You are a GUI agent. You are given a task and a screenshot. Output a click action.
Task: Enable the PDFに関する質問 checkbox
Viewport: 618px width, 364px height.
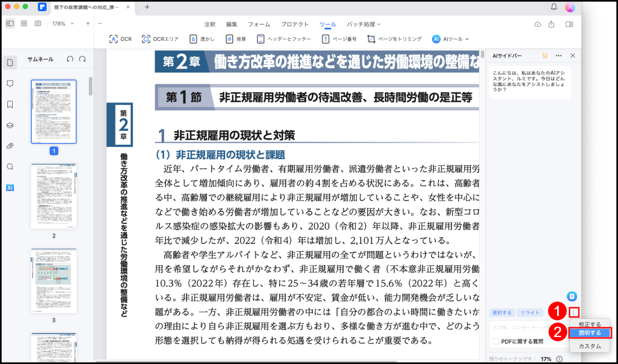(496, 341)
